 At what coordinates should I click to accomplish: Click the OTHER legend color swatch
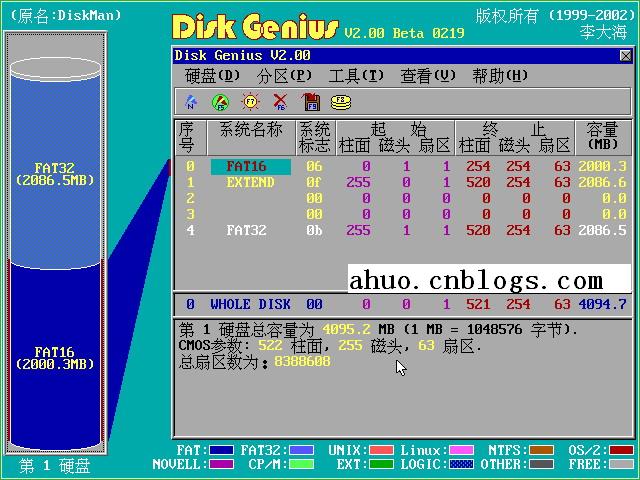[541, 464]
